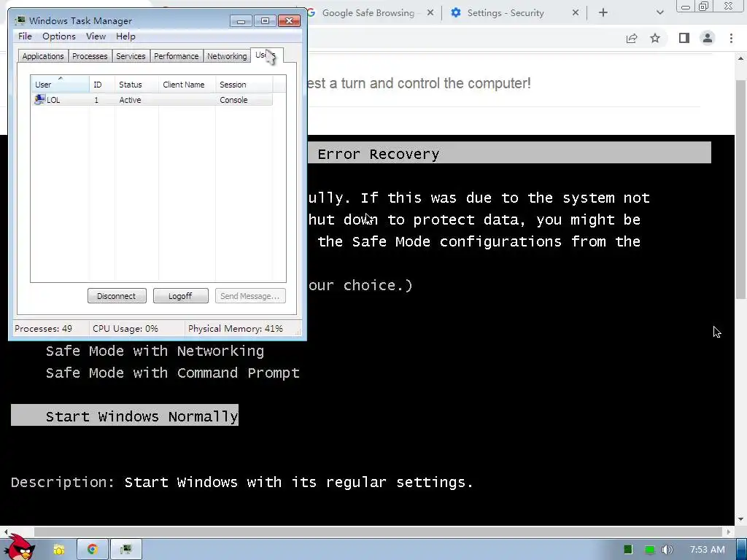Minimize the Task Manager window
The image size is (747, 560).
coord(241,21)
